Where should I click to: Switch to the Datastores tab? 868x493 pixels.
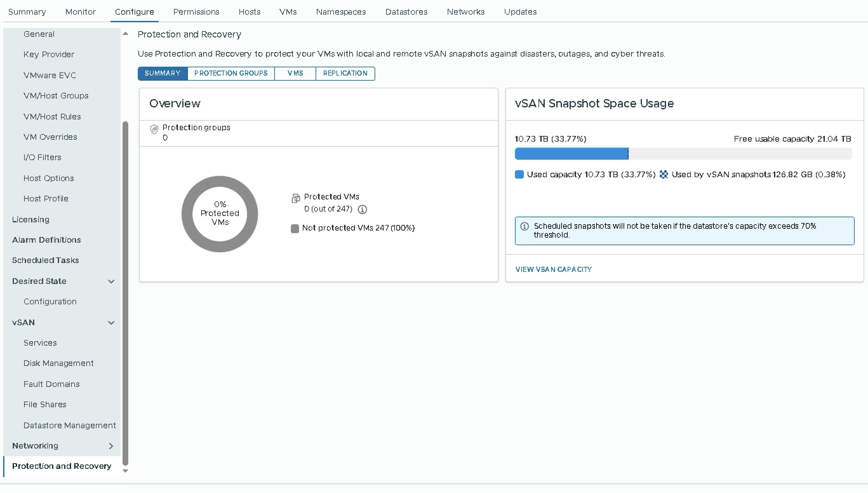point(406,12)
